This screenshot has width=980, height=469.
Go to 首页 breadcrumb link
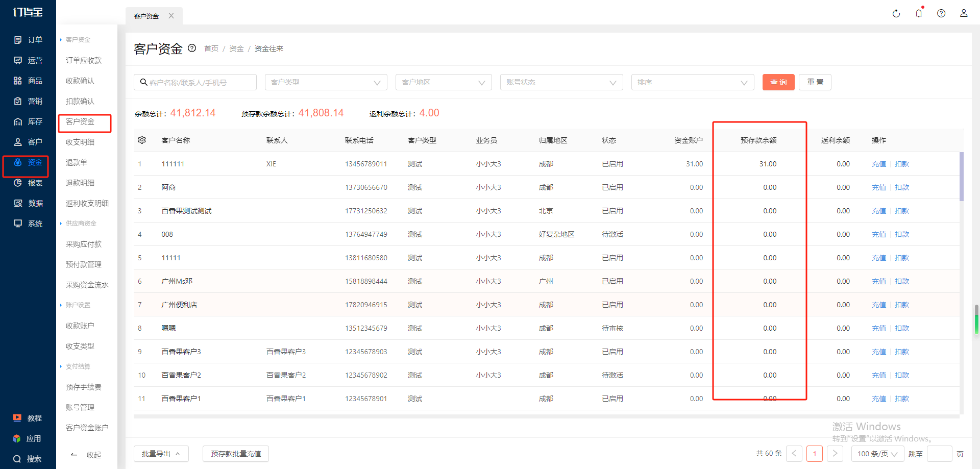click(211, 48)
